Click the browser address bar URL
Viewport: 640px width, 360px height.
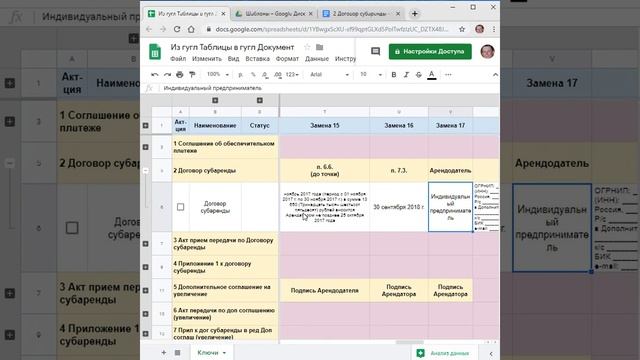coord(331,29)
